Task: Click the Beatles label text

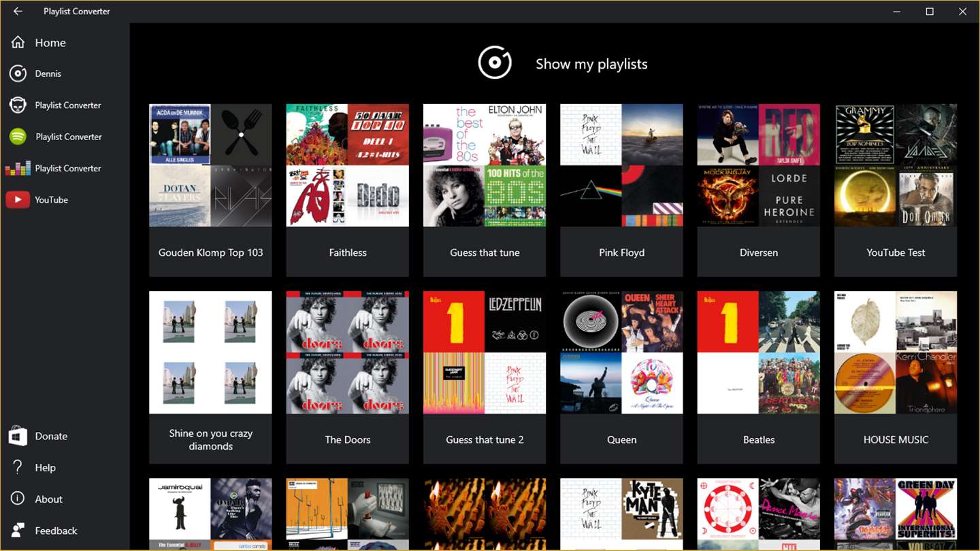Action: [x=759, y=439]
